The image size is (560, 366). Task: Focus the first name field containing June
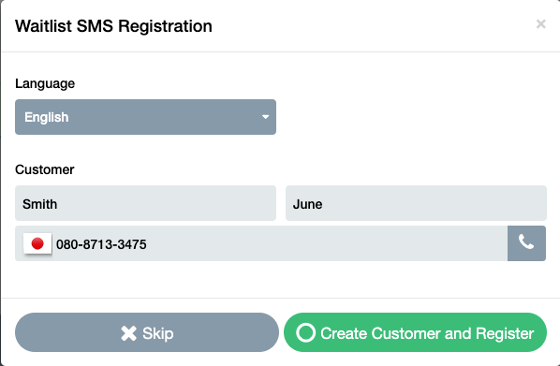pos(416,203)
